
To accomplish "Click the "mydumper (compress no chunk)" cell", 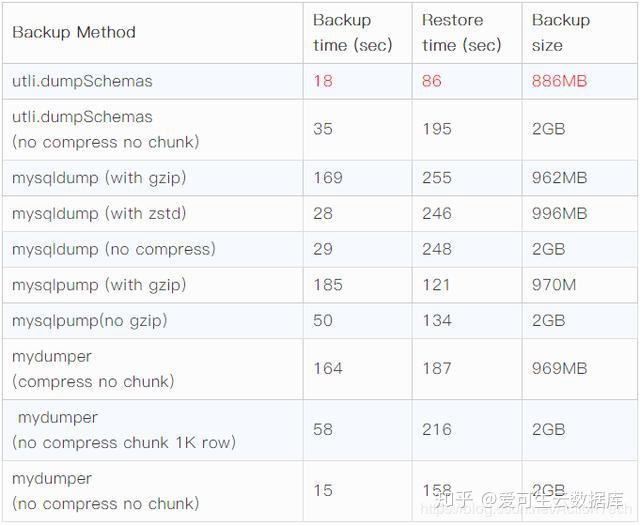I will pos(93,368).
